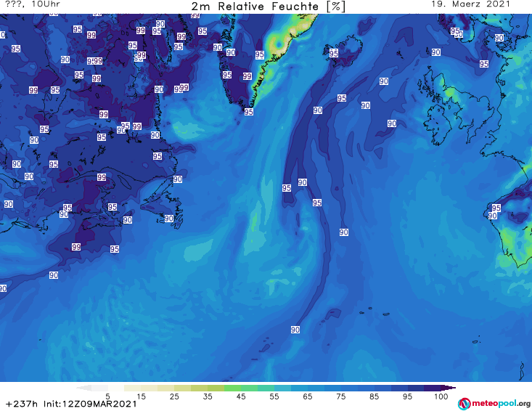Click the meteopool.org logo

tap(494, 404)
